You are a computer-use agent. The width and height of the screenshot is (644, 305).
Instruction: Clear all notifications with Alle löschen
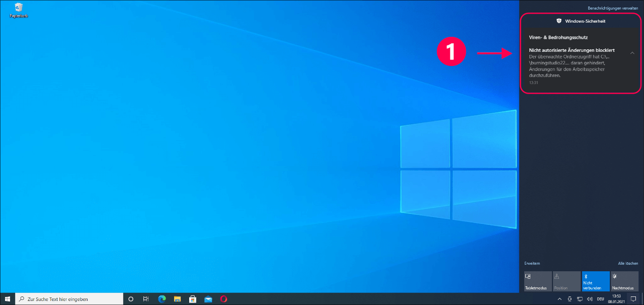point(628,263)
